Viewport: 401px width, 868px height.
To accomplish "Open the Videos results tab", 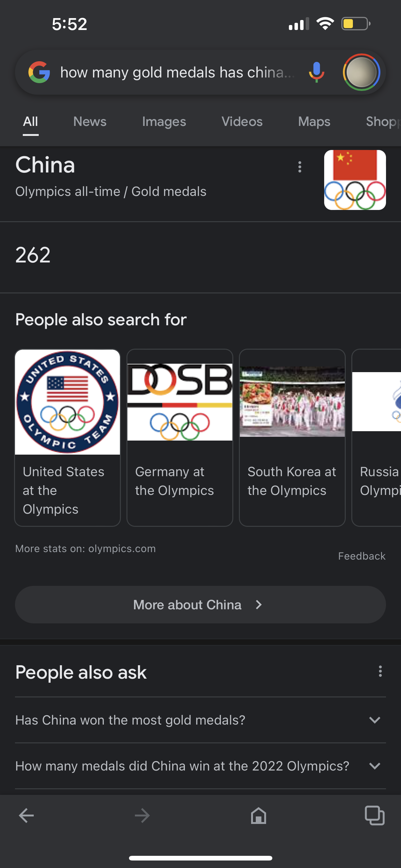I will click(242, 122).
